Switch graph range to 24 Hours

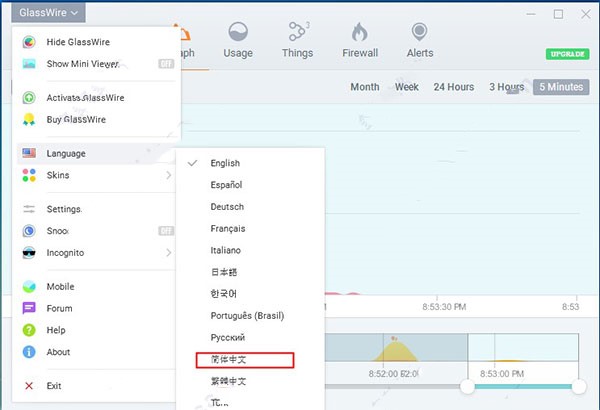tap(453, 87)
